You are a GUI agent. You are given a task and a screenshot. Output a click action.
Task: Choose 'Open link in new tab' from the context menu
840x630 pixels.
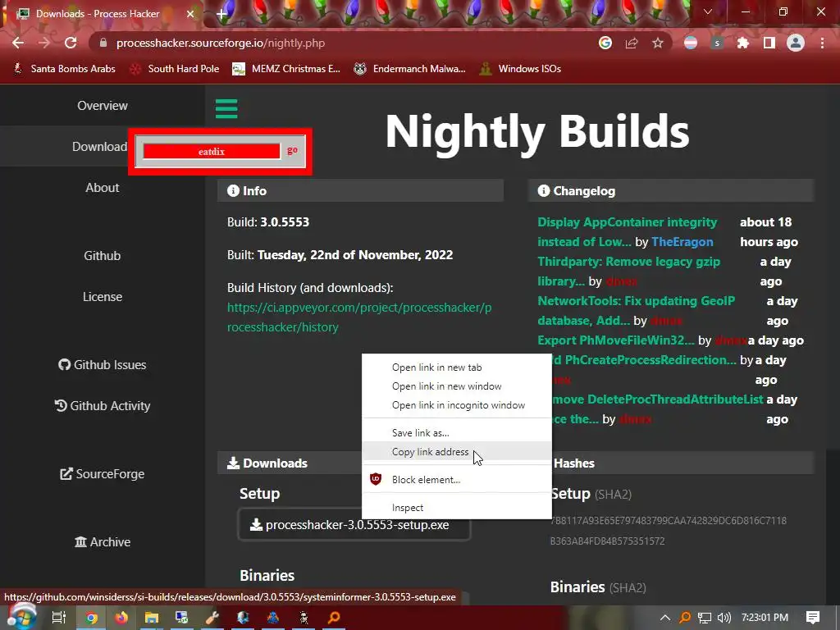point(457,367)
